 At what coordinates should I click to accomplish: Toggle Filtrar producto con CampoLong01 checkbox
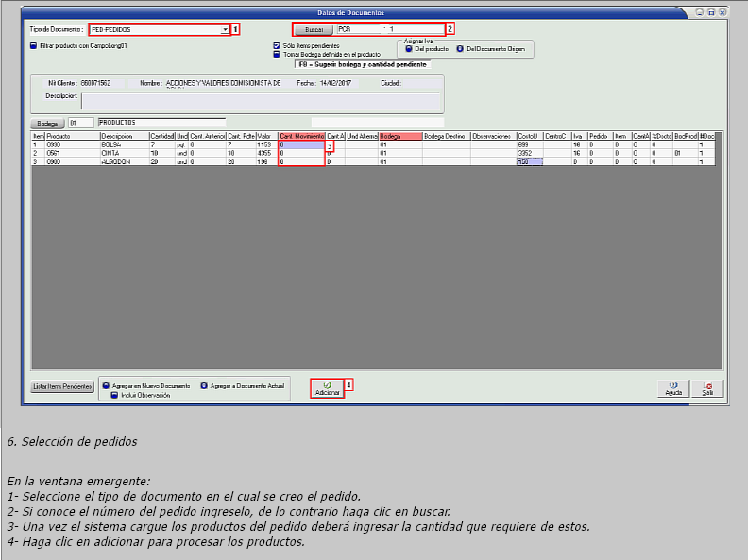click(34, 45)
